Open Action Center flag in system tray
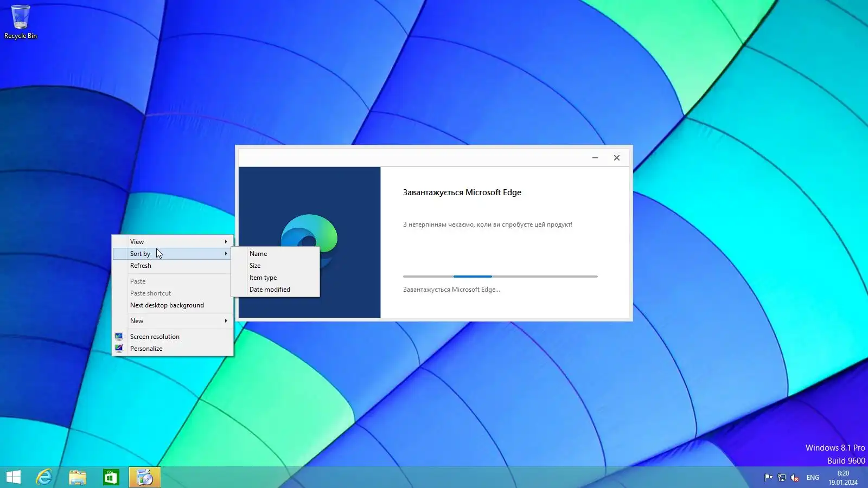Image resolution: width=868 pixels, height=488 pixels. pyautogui.click(x=768, y=478)
